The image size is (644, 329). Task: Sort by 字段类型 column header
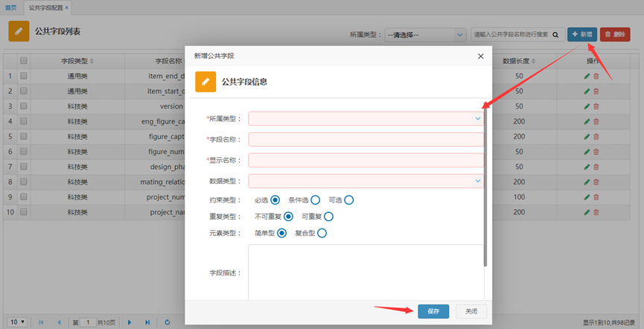point(77,61)
